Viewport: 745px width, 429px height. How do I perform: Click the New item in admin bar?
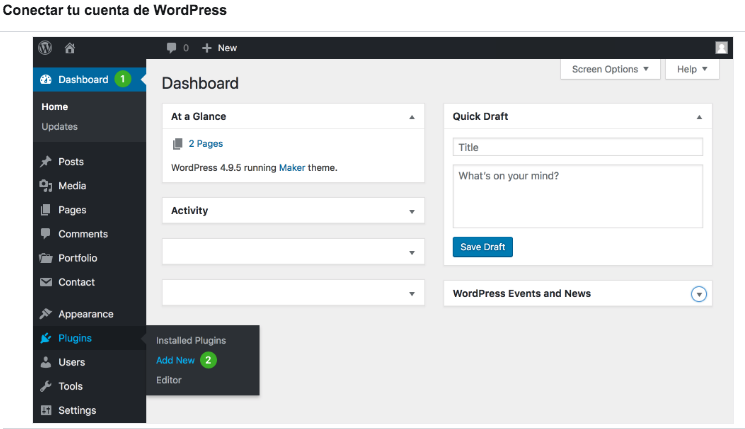point(227,48)
